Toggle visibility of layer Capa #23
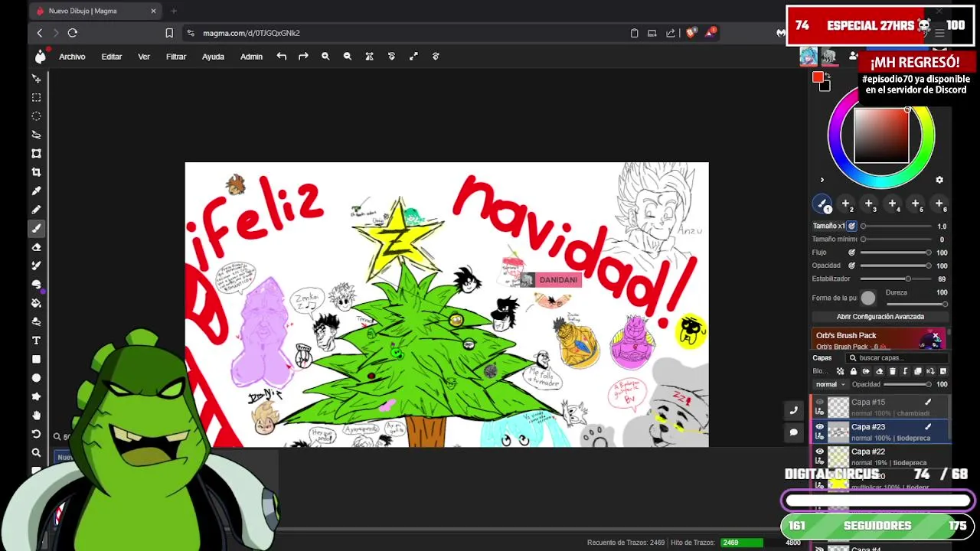Screen dimensions: 980x551 tap(819, 427)
